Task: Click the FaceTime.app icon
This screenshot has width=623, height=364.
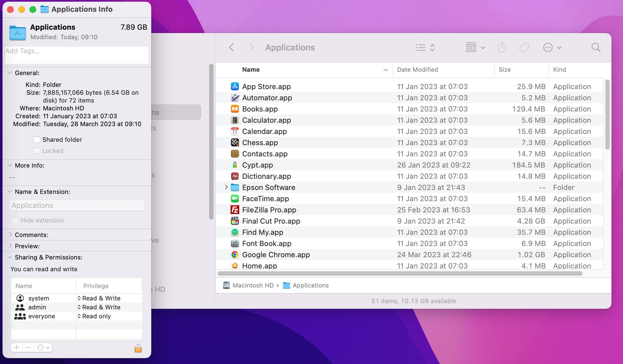Action: [x=235, y=199]
